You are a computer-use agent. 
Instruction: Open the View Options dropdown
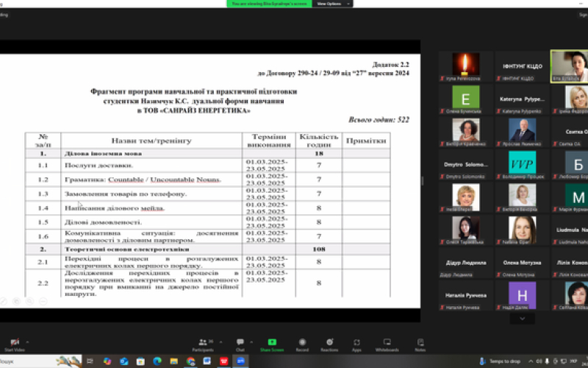pos(332,4)
